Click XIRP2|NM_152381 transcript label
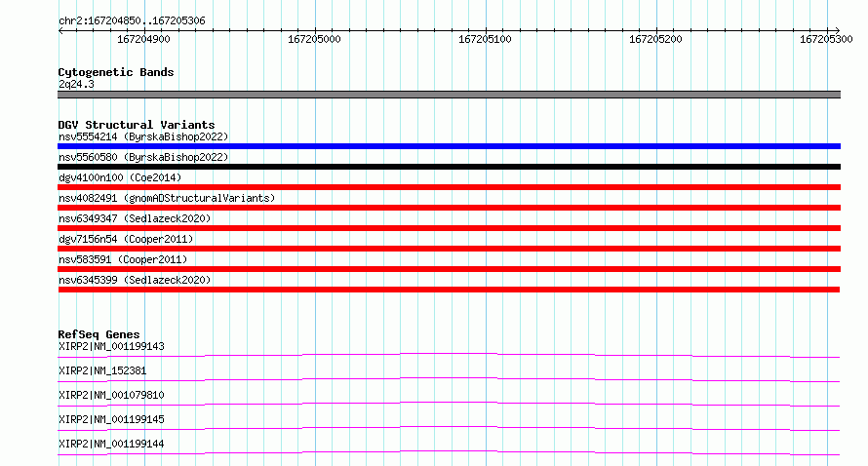 click(x=102, y=370)
